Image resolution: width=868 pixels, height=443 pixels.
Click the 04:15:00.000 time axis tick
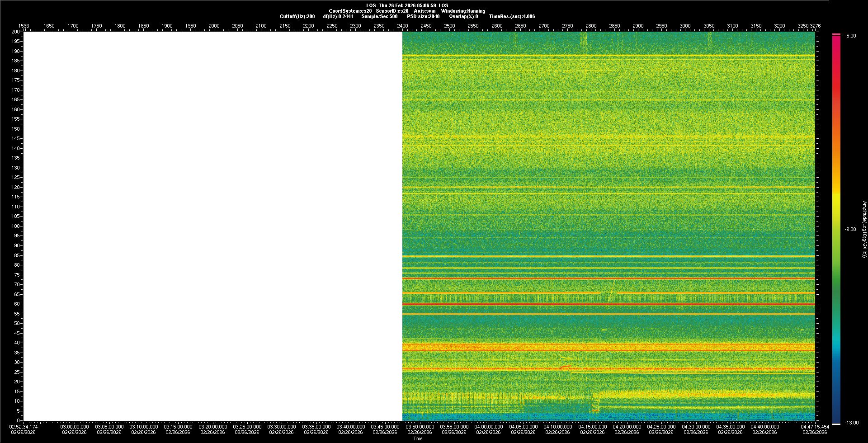pyautogui.click(x=592, y=427)
